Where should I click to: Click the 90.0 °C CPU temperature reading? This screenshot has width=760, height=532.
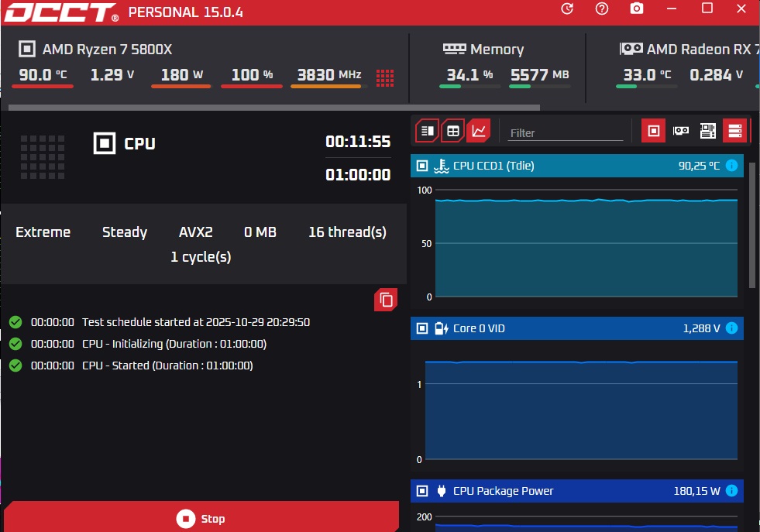43,74
